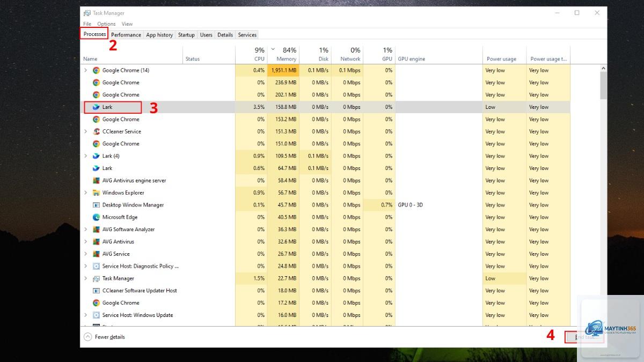
Task: Click the 3.5% CPU cell of Lark
Action: point(251,107)
